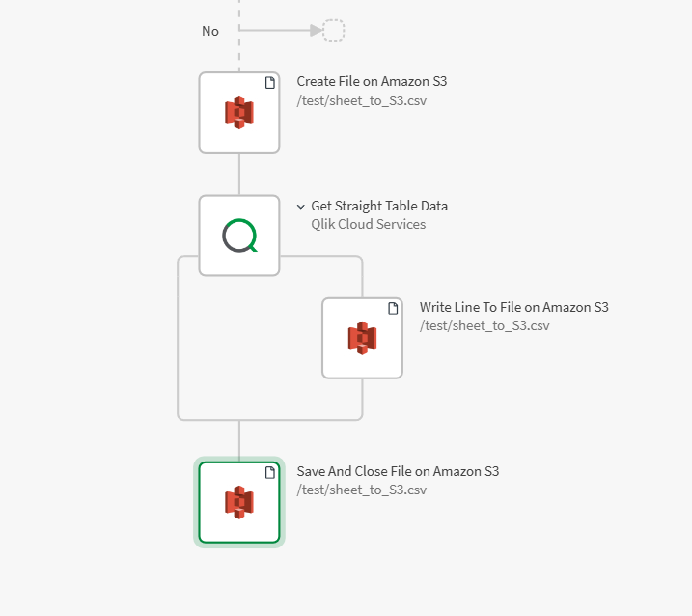Click the path under Create File title
Viewport: 692px width, 616px height.
click(x=361, y=100)
